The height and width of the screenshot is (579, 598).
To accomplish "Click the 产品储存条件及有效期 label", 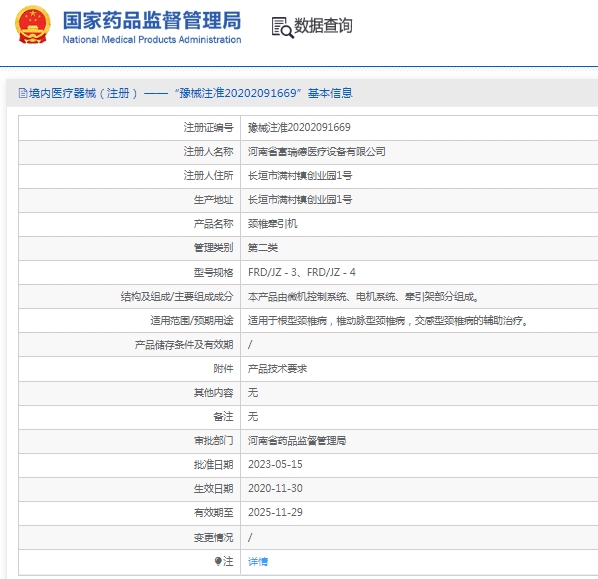I will [x=184, y=344].
